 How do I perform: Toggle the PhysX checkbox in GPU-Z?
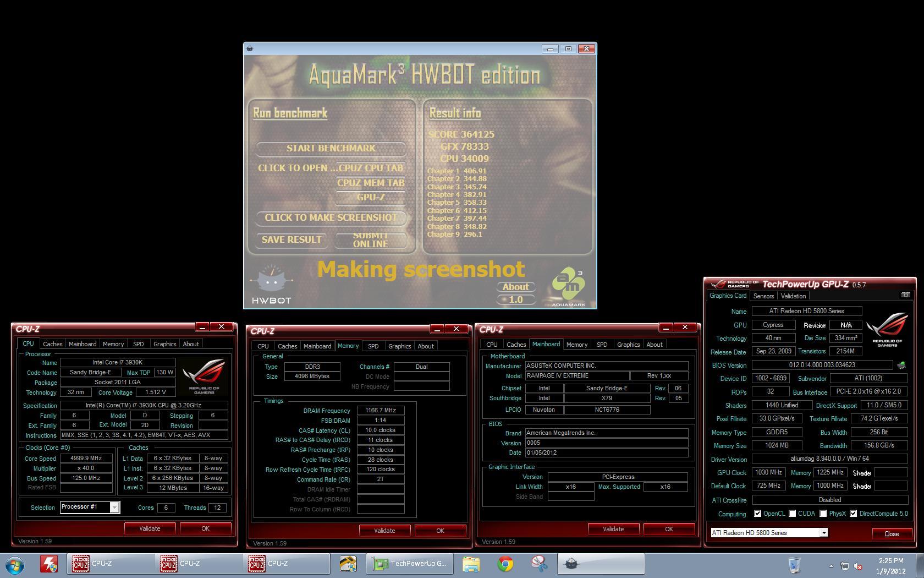click(823, 514)
